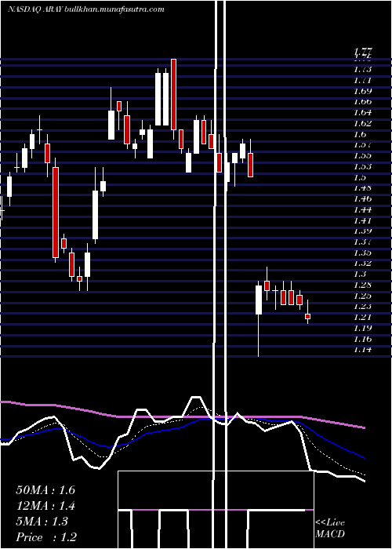Screen dimensions: 392x549
Task: Click the 1.21 price axis label
Action: tap(362, 317)
